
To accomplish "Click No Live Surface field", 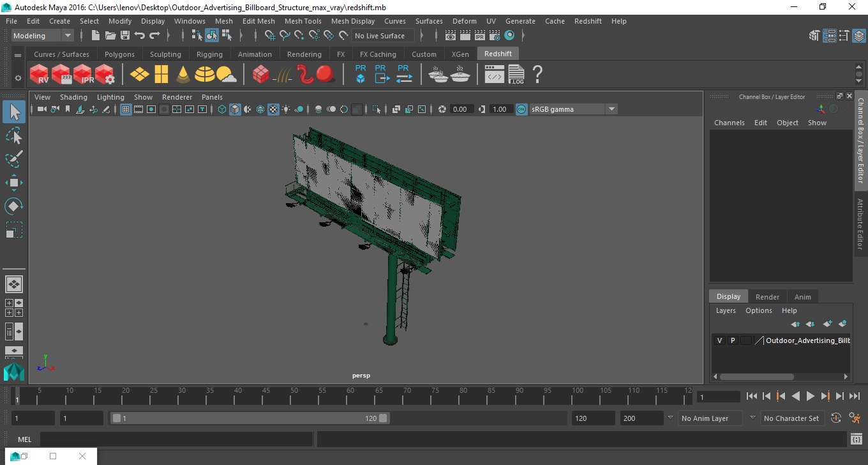I will tap(383, 36).
